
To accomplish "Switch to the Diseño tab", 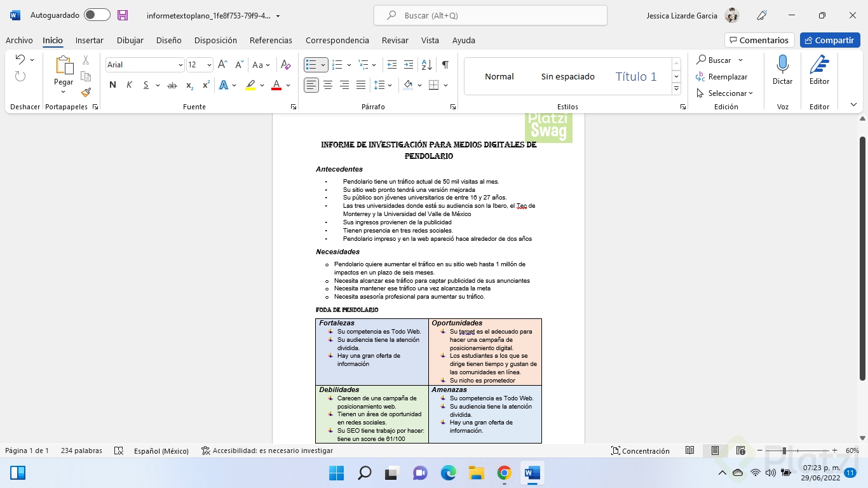I will pyautogui.click(x=169, y=40).
